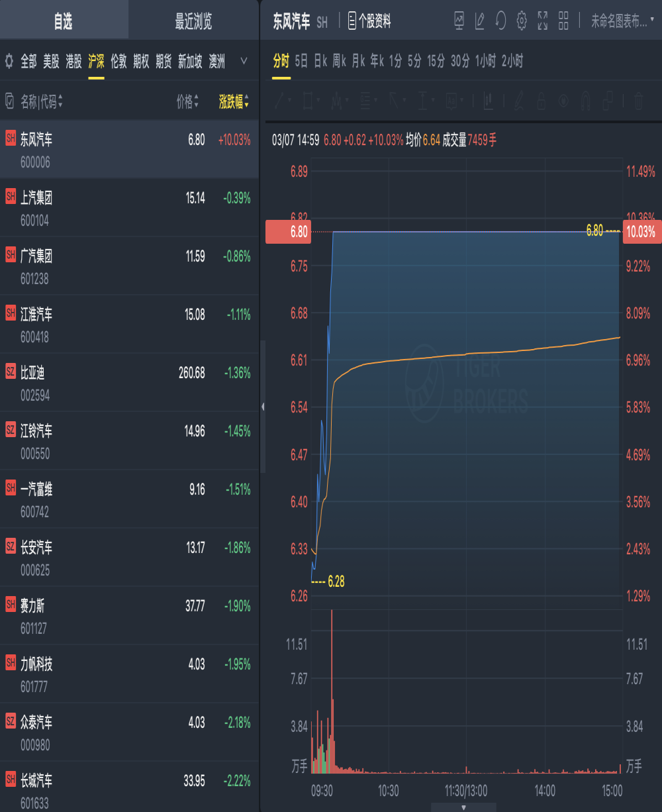Collapse the watchlist panel splitter arrow
Screen dimensions: 662x812
tap(263, 406)
